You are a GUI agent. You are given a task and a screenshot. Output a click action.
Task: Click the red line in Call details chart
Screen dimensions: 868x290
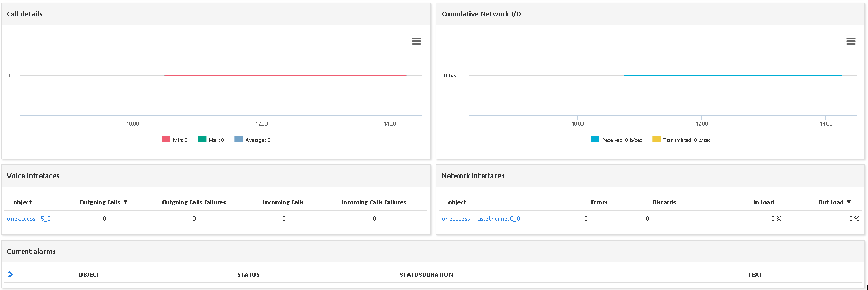pos(237,75)
